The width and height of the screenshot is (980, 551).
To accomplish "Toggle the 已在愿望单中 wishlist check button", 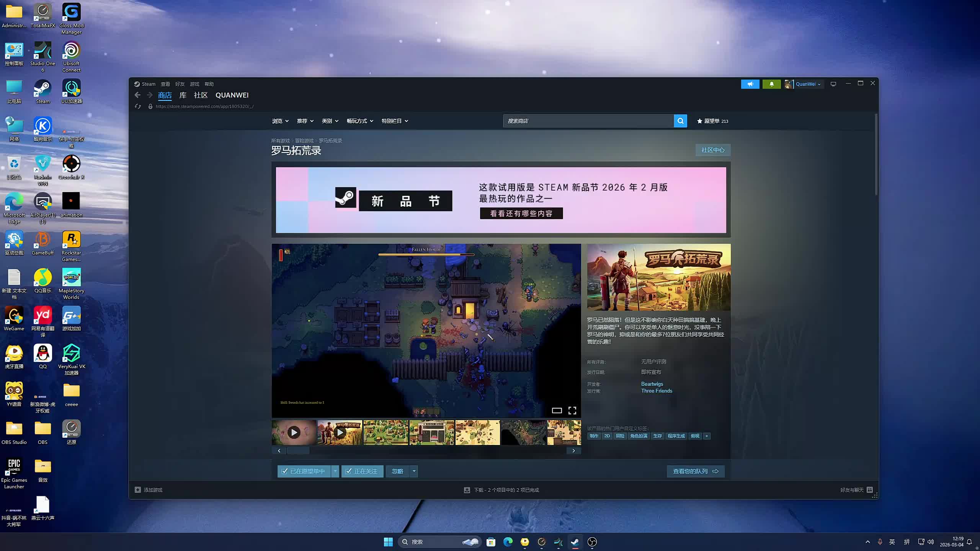I will (304, 471).
